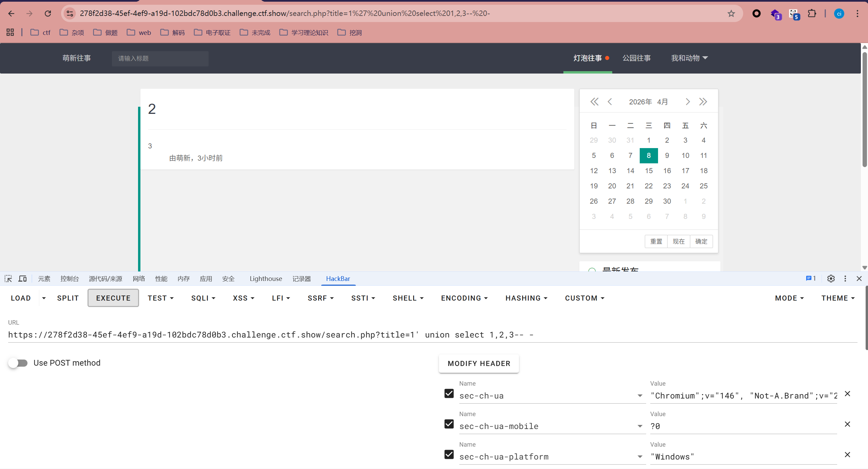868x469 pixels.
Task: Uncheck the sec-ch-ua-platform header checkbox
Action: tap(449, 454)
